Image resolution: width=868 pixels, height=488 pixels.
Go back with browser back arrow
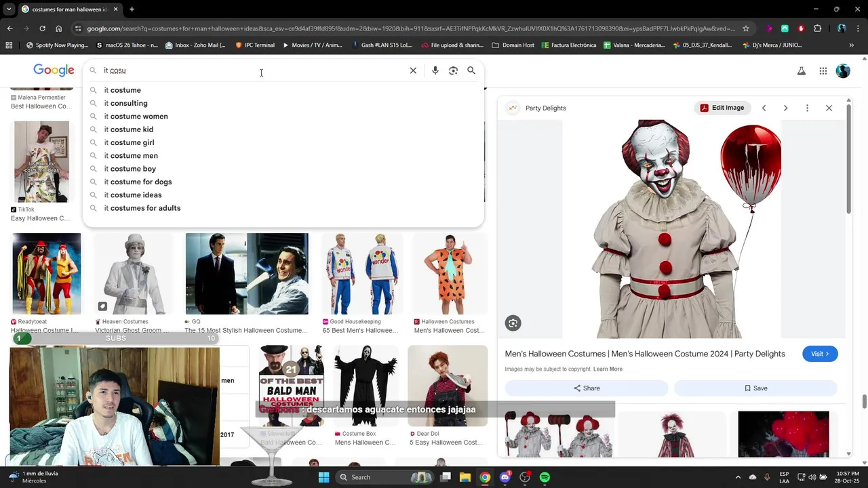point(9,28)
